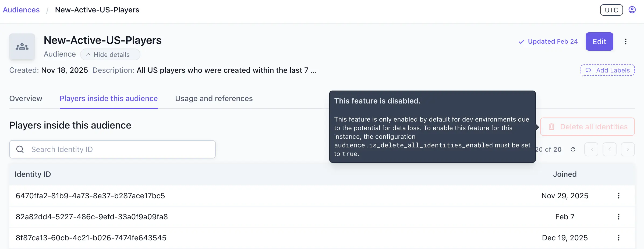Select the Players inside this audience tab

coord(109,99)
